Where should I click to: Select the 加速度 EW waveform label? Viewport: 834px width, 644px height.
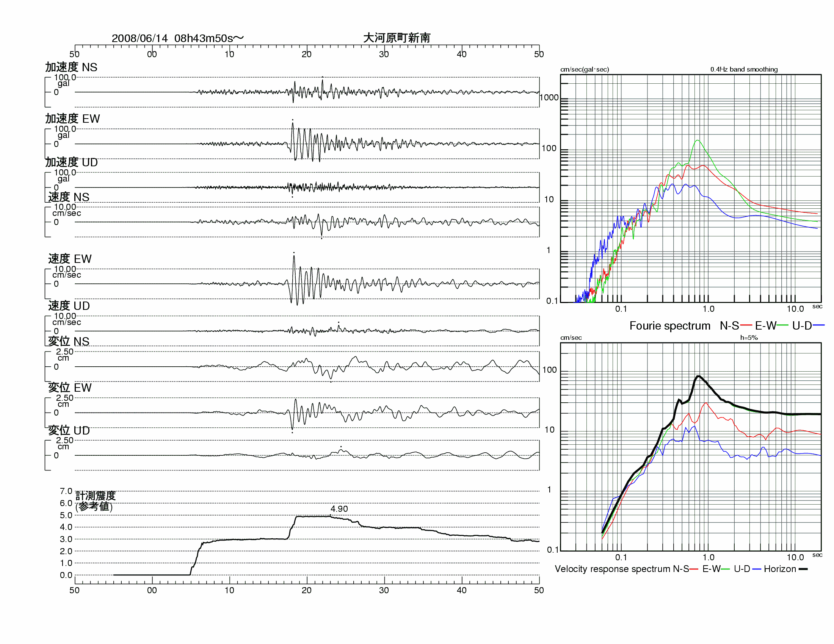[72, 119]
